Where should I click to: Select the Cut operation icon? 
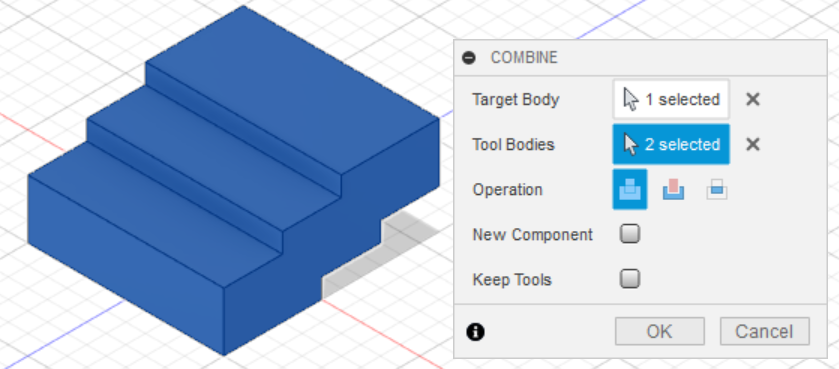pyautogui.click(x=674, y=189)
